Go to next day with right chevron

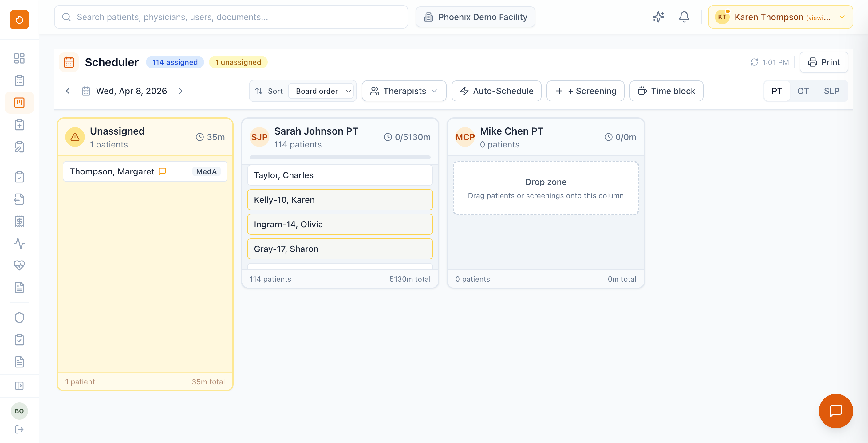(x=181, y=91)
